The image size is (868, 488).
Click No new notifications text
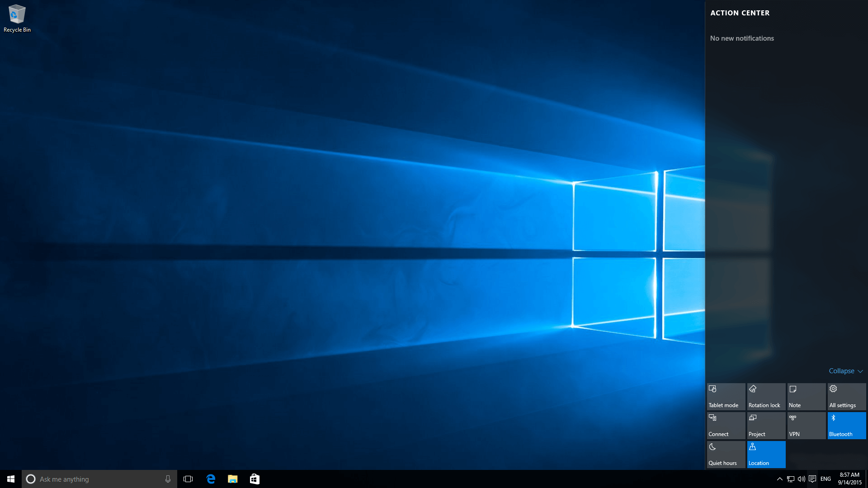click(742, 38)
